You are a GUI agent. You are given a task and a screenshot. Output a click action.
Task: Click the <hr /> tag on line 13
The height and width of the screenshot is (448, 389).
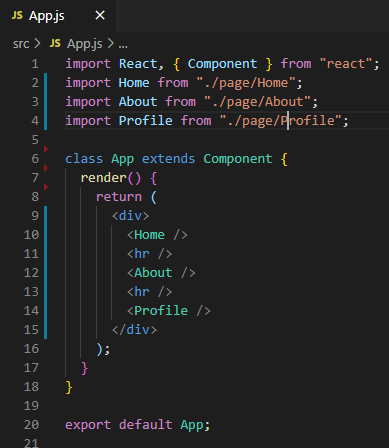[150, 292]
